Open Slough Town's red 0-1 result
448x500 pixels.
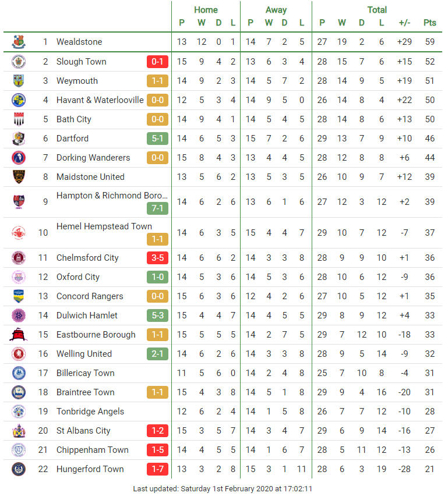point(157,62)
